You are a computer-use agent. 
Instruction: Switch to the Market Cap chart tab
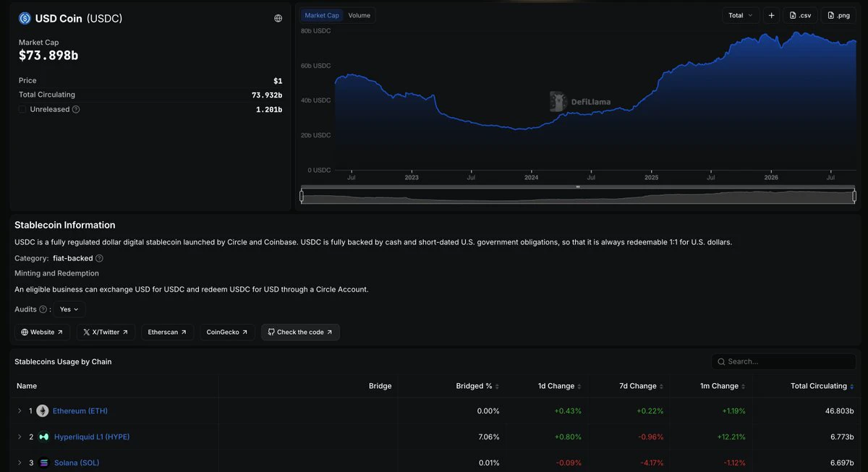pyautogui.click(x=322, y=15)
